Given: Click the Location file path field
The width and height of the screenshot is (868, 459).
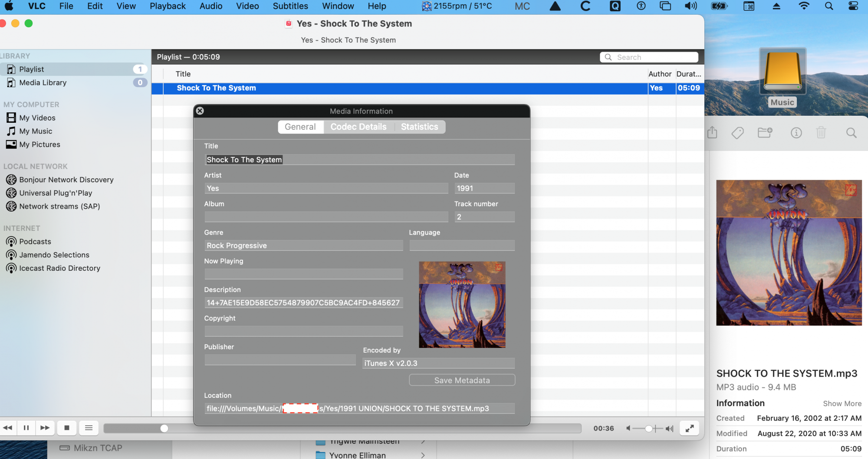Looking at the screenshot, I should [359, 408].
